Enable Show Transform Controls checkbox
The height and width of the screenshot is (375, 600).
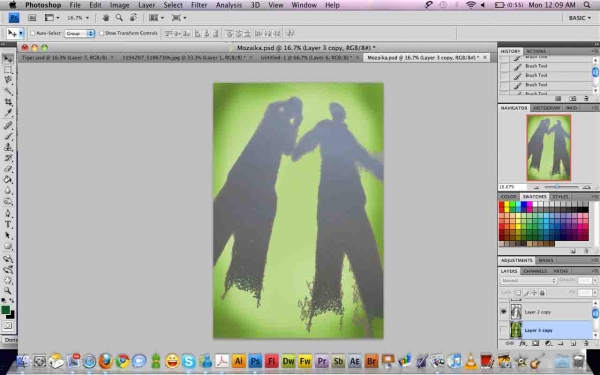[x=101, y=33]
